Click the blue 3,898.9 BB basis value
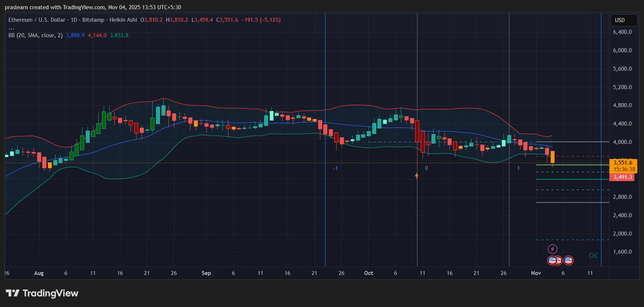Image resolution: width=644 pixels, height=307 pixels. click(75, 35)
